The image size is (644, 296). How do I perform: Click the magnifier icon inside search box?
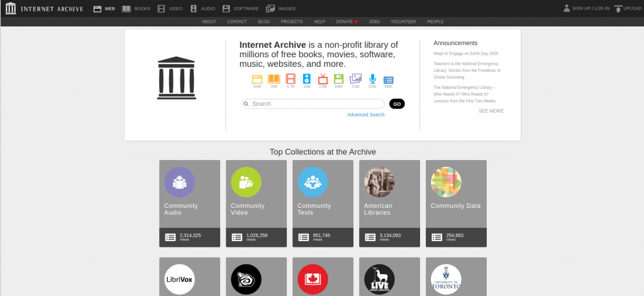247,104
